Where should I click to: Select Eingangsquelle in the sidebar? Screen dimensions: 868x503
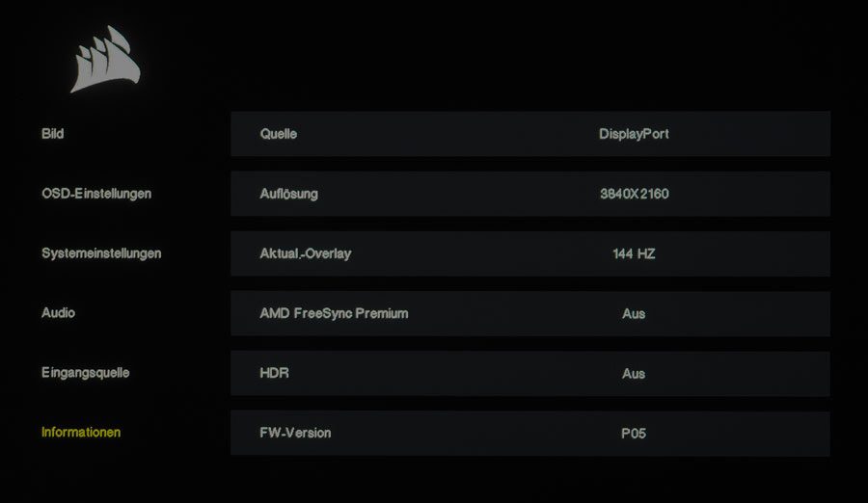[x=85, y=373]
